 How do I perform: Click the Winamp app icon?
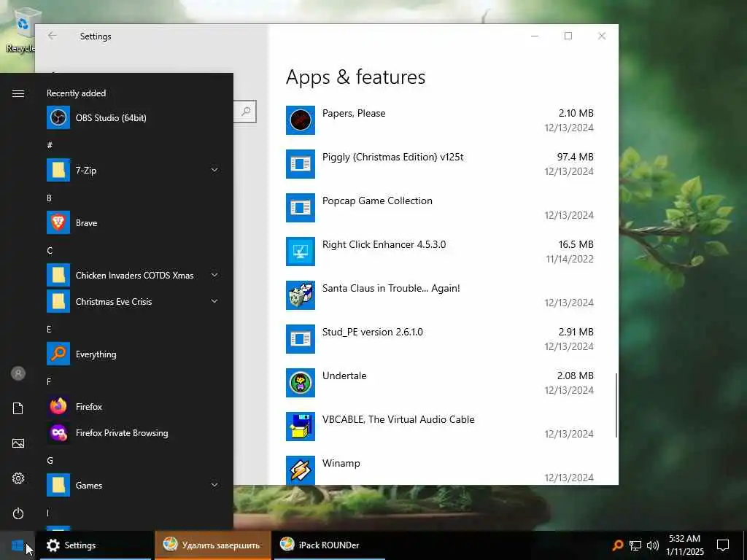pyautogui.click(x=300, y=470)
